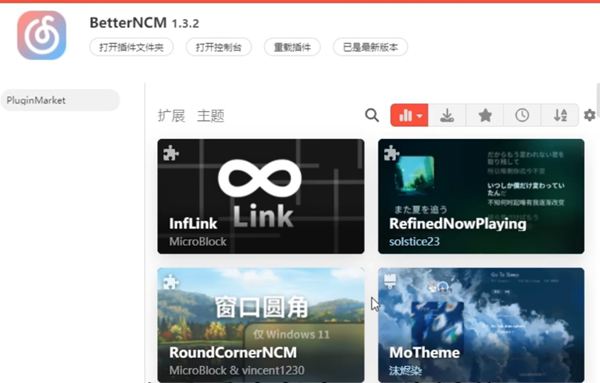600x383 pixels.
Task: Sort plugins alphabetically A-Z icon
Action: [x=560, y=115]
